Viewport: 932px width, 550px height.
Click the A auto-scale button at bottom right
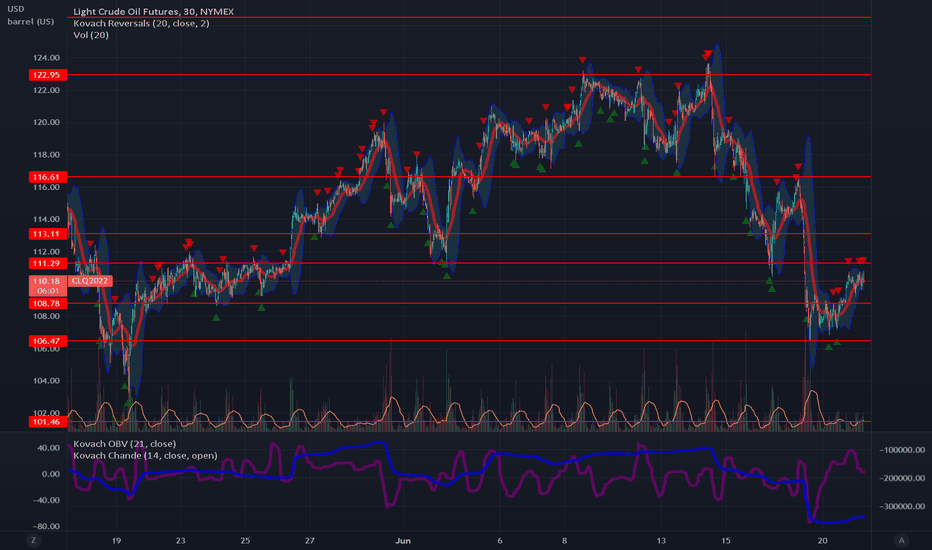[901, 540]
